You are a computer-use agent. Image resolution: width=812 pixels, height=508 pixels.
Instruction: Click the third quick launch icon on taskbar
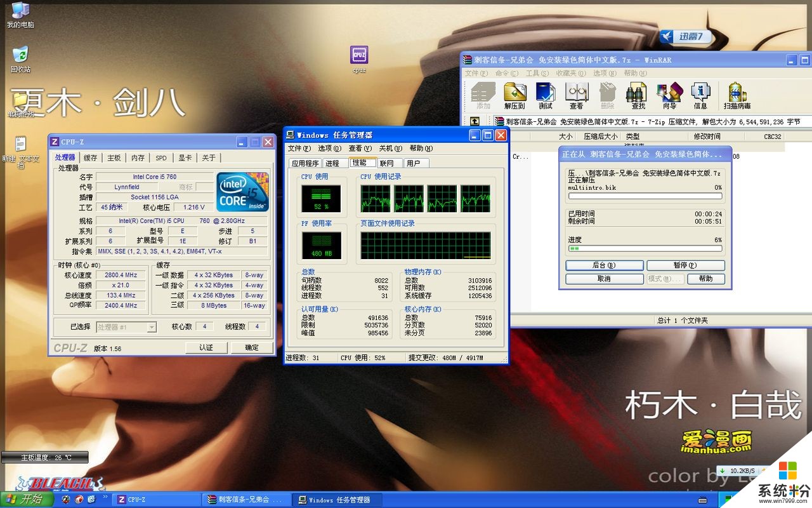tap(91, 500)
